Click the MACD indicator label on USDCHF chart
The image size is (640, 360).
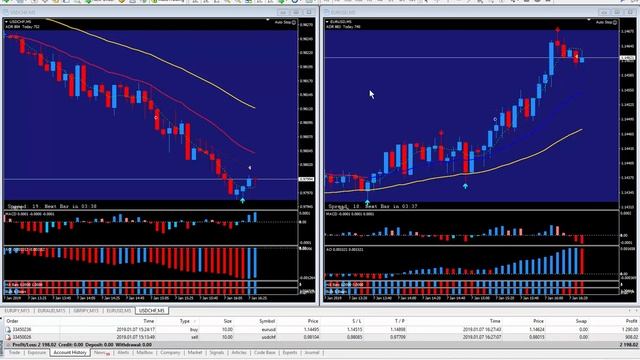tap(30, 214)
